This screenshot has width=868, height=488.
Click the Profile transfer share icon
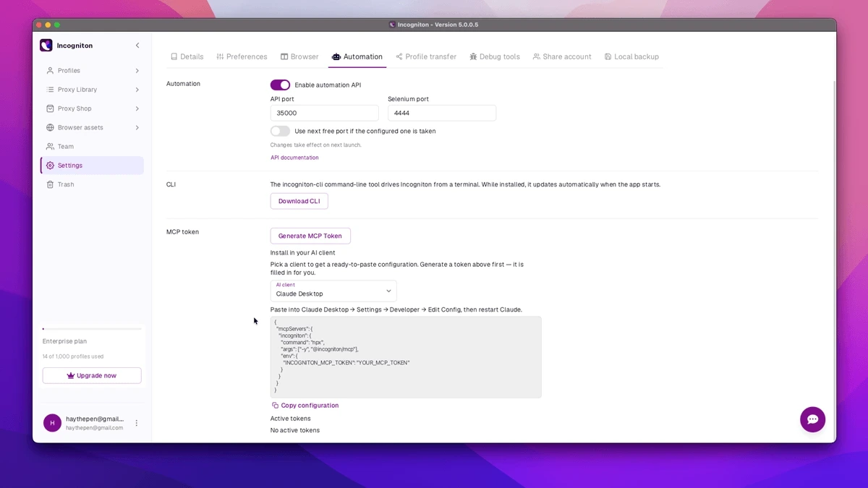click(x=399, y=56)
